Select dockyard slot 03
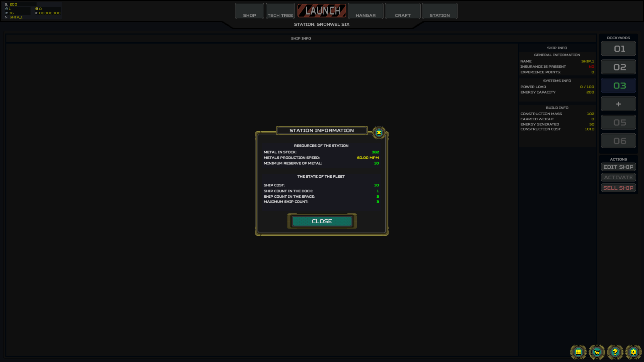644x362 pixels. pyautogui.click(x=619, y=85)
